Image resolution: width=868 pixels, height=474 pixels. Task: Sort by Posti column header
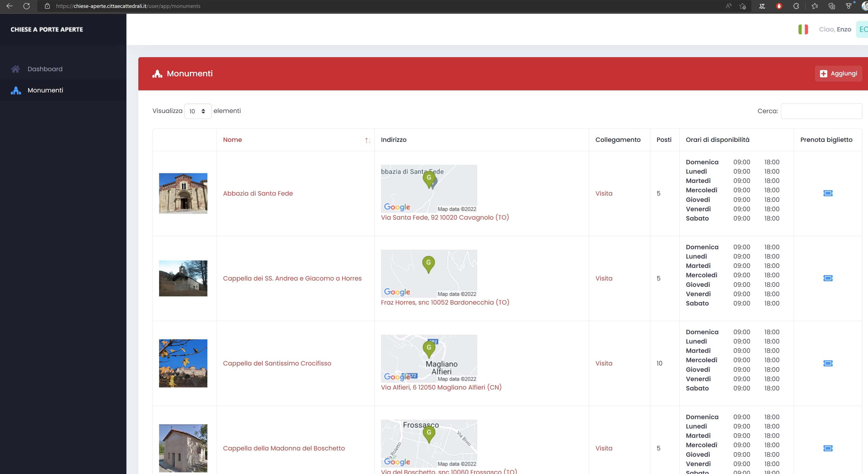click(663, 140)
